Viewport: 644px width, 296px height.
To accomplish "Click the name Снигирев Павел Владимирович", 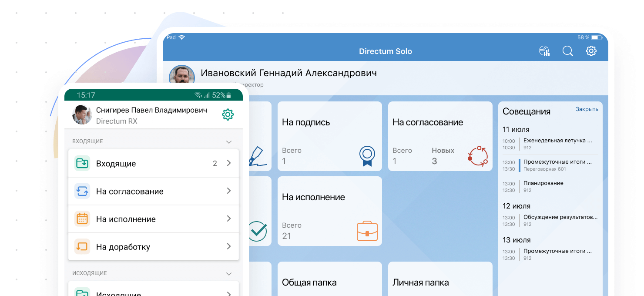I will click(x=151, y=110).
